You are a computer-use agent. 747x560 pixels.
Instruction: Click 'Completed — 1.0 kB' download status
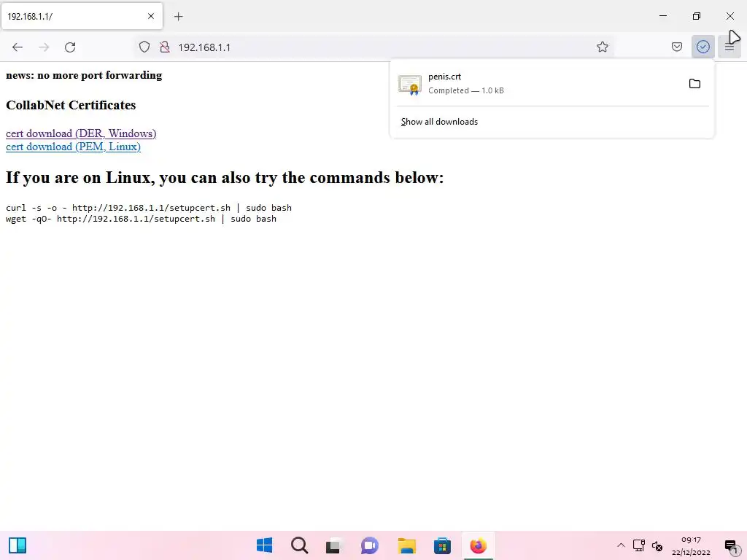pos(466,90)
